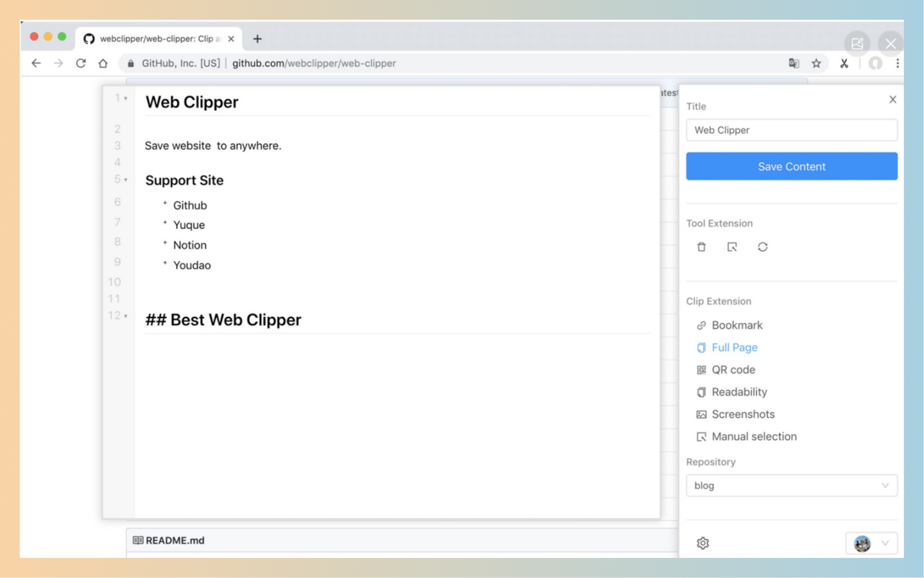
Task: Collapse the Best Web Clipper fold arrow
Action: click(x=126, y=316)
